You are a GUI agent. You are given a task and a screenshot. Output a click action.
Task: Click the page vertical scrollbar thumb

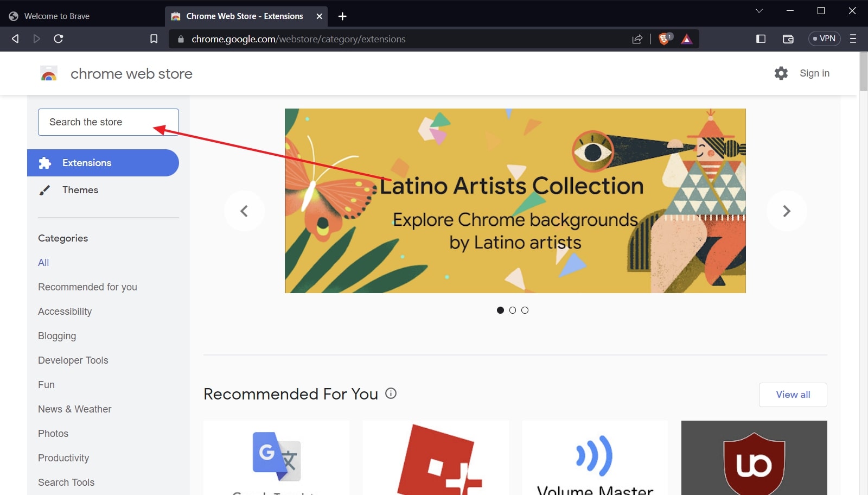coord(864,71)
